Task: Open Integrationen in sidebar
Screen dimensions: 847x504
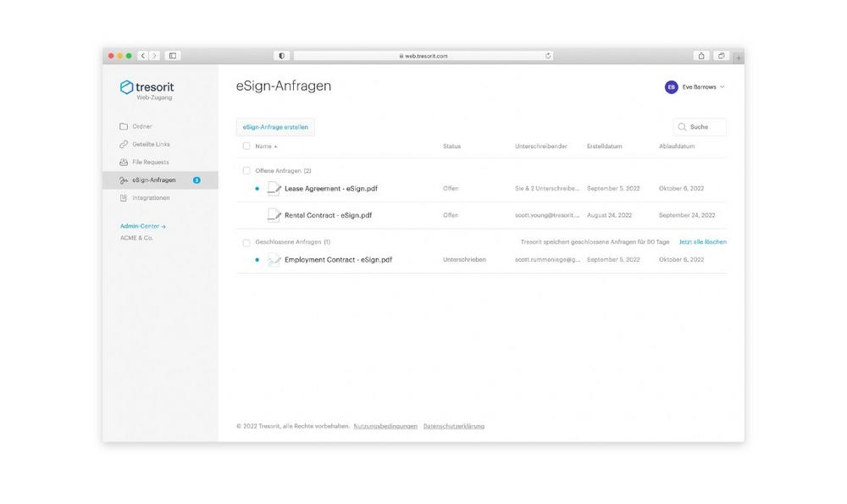Action: pyautogui.click(x=150, y=197)
